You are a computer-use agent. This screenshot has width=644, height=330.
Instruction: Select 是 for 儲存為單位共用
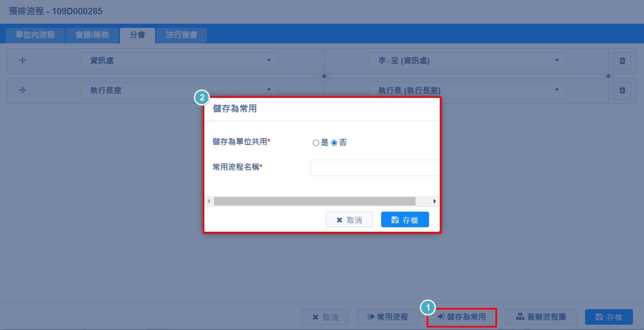(316, 143)
